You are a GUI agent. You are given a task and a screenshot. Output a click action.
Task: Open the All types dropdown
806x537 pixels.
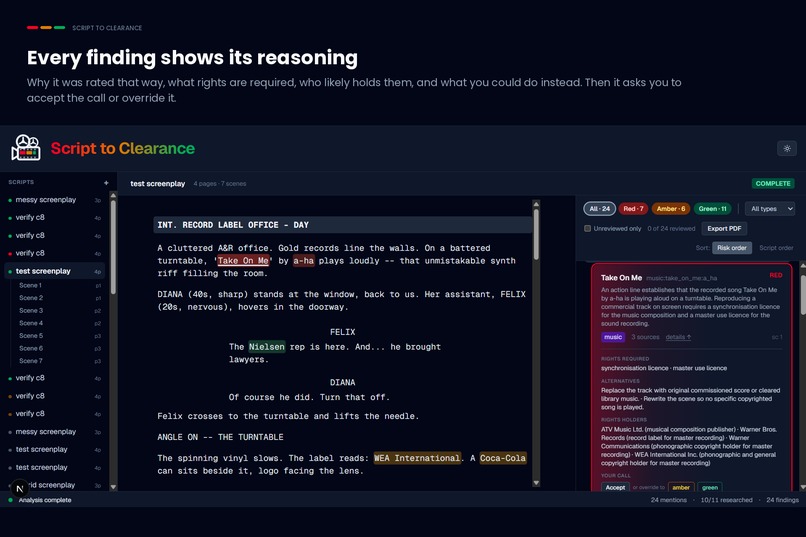[770, 209]
